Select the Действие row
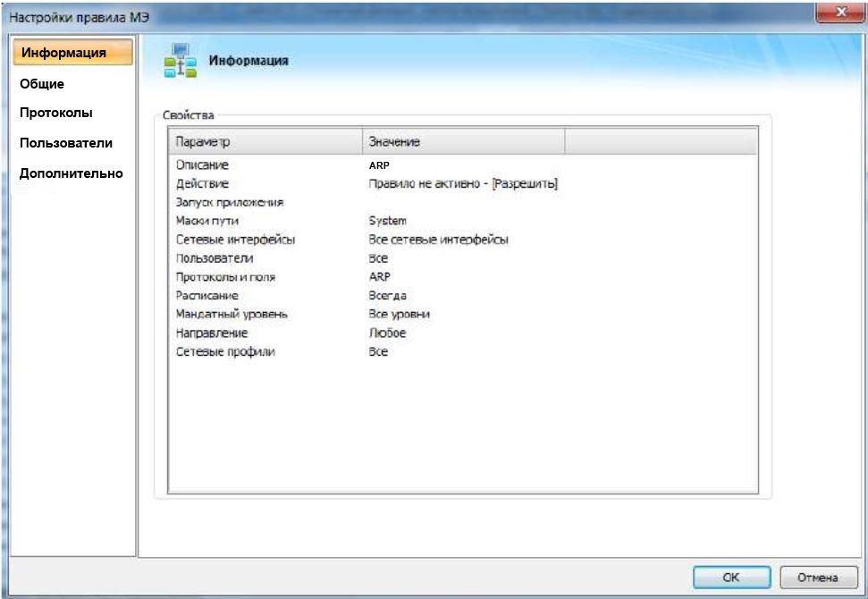 click(463, 183)
